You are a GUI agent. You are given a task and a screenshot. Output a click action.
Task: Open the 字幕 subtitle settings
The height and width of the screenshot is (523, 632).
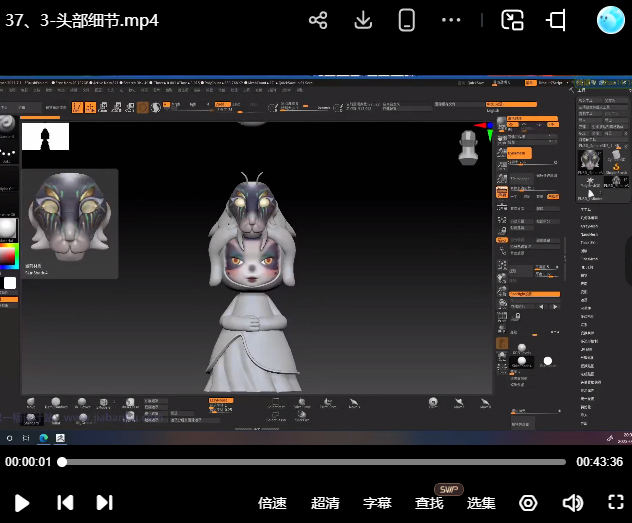(377, 503)
